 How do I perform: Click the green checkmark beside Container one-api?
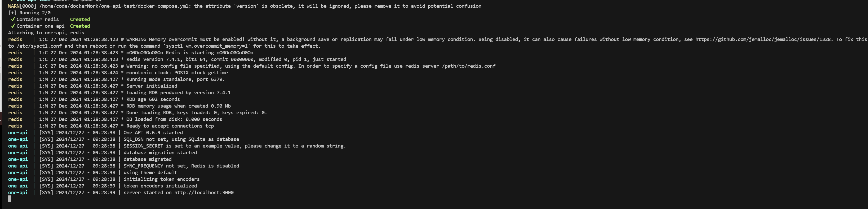point(13,26)
